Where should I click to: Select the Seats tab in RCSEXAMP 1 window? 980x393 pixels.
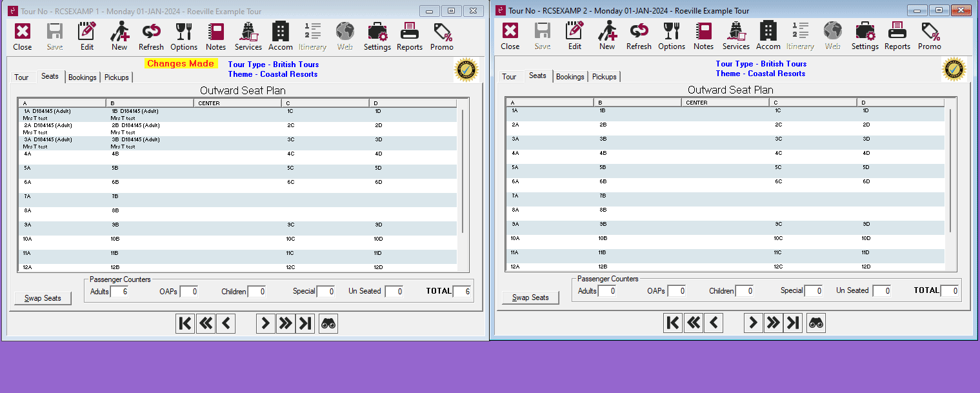(50, 76)
